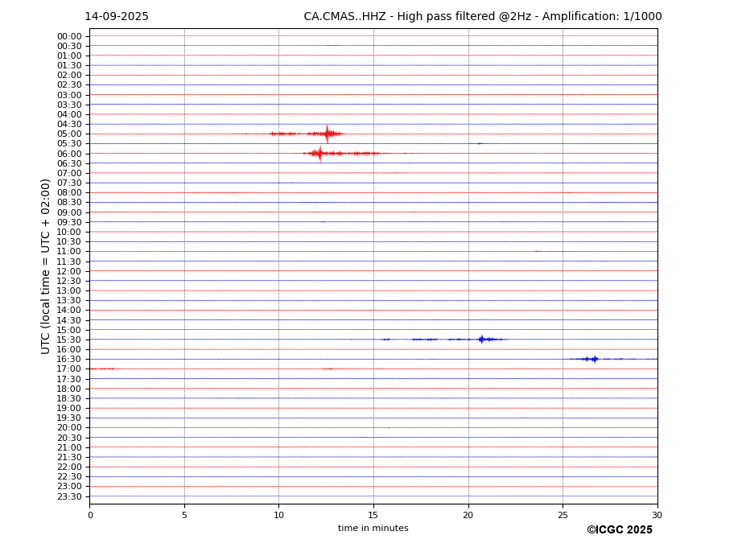Click the date label 14-09-2025
This screenshot has height=560, width=746.
117,17
